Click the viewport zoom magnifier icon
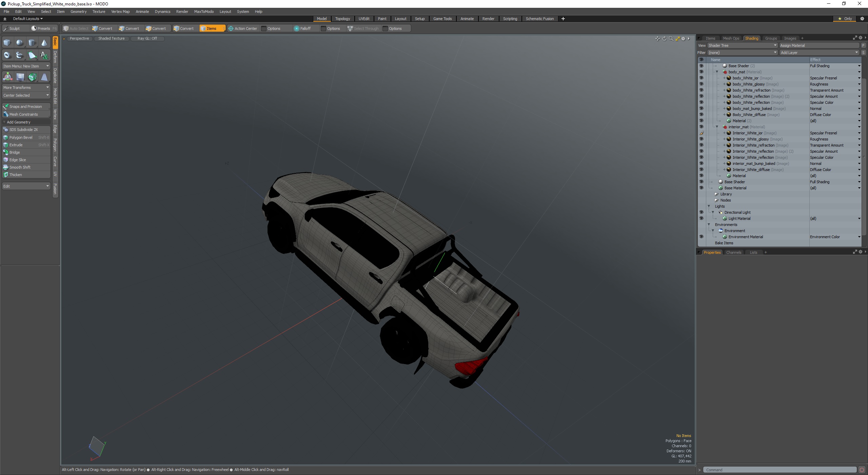 (671, 39)
